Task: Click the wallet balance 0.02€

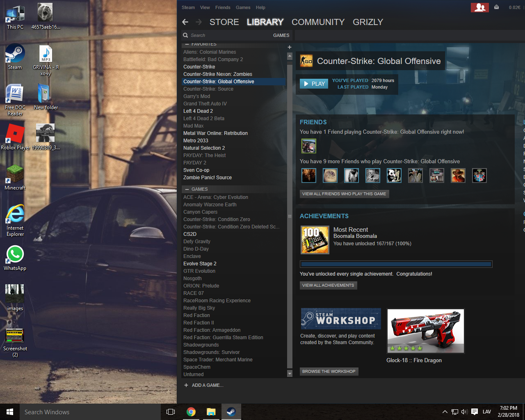Action: [514, 7]
